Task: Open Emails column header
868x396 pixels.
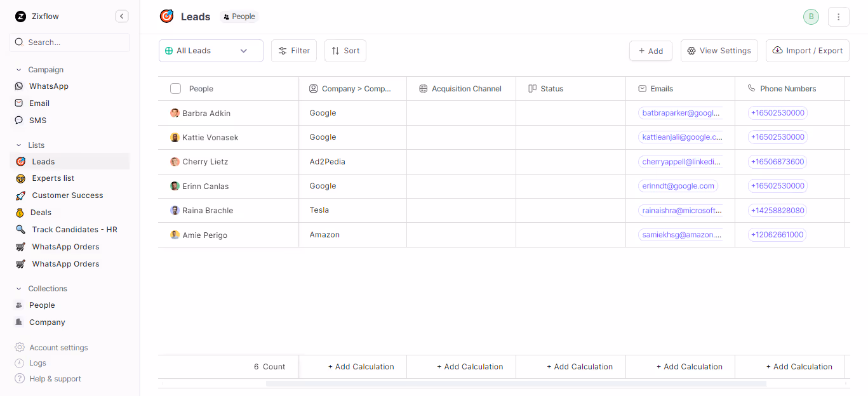Action: [x=681, y=89]
